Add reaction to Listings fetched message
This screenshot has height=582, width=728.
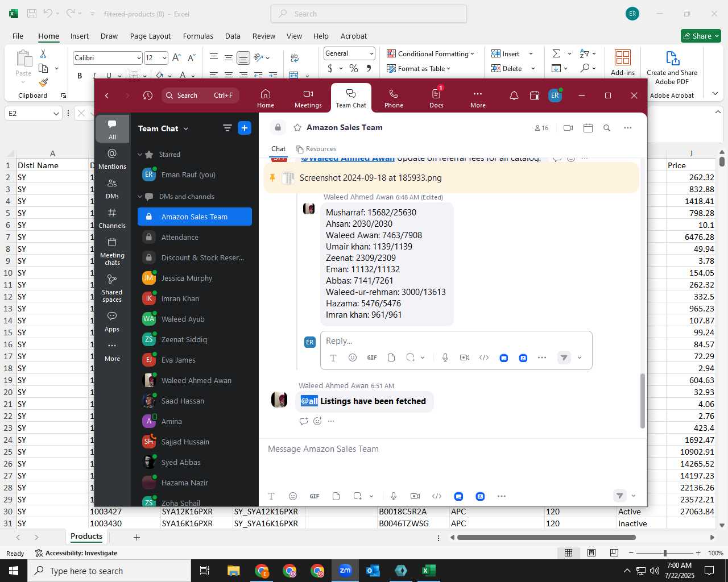click(x=317, y=421)
